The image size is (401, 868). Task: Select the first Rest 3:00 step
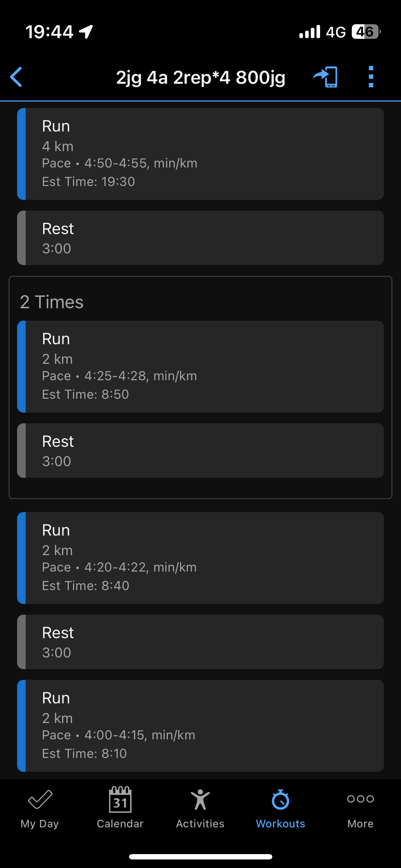pos(200,238)
